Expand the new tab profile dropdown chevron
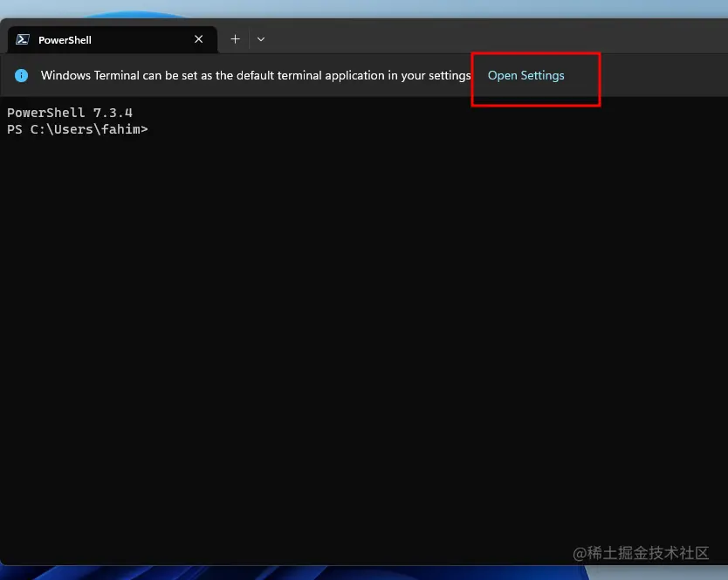The image size is (728, 580). [261, 39]
